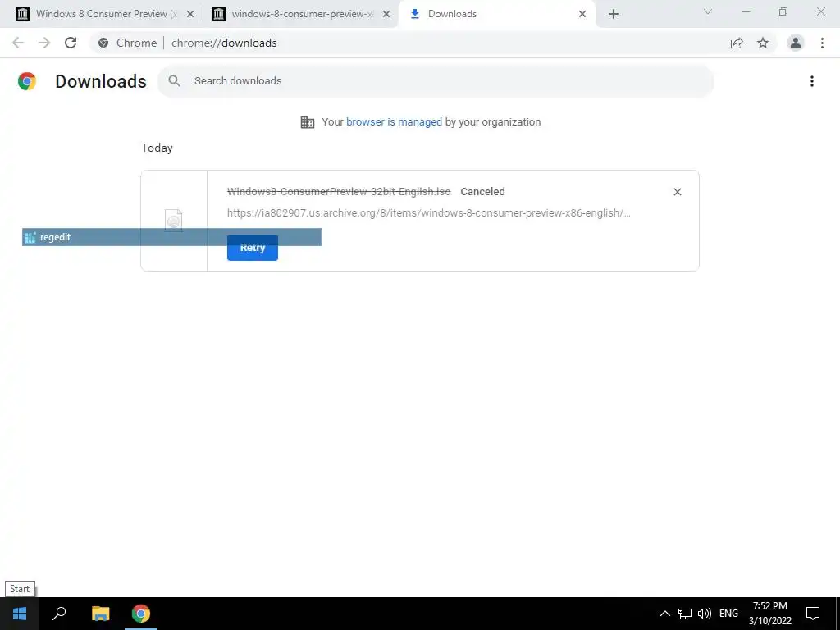Image resolution: width=840 pixels, height=630 pixels.
Task: Open the 'browser is managed' link
Action: 394,122
